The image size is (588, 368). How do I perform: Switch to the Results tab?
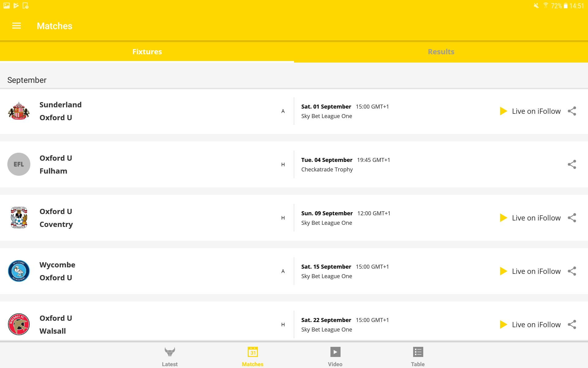pyautogui.click(x=441, y=52)
